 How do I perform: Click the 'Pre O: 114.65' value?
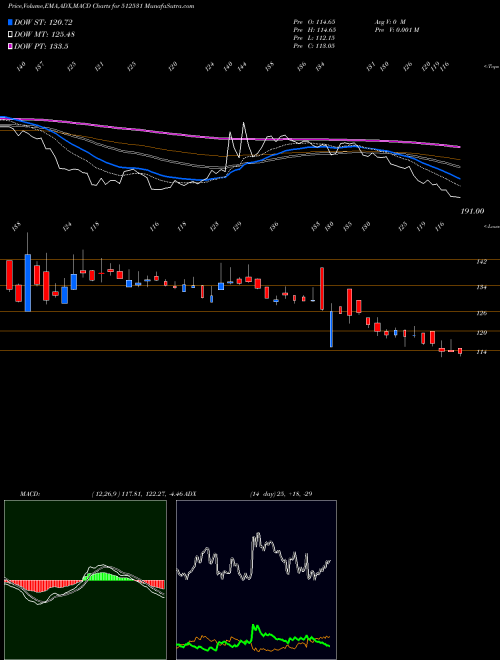pos(314,21)
